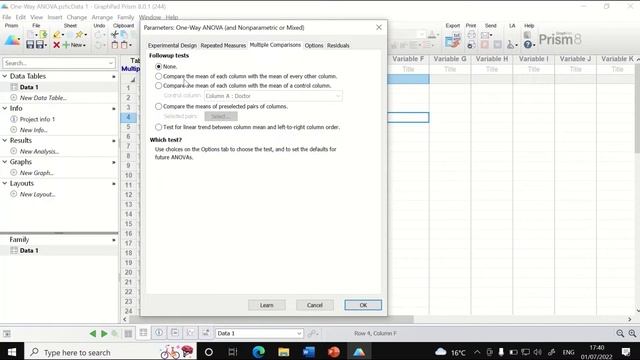Click the results sheet icon in bottom bar
This screenshot has width=640, height=360.
(175, 333)
